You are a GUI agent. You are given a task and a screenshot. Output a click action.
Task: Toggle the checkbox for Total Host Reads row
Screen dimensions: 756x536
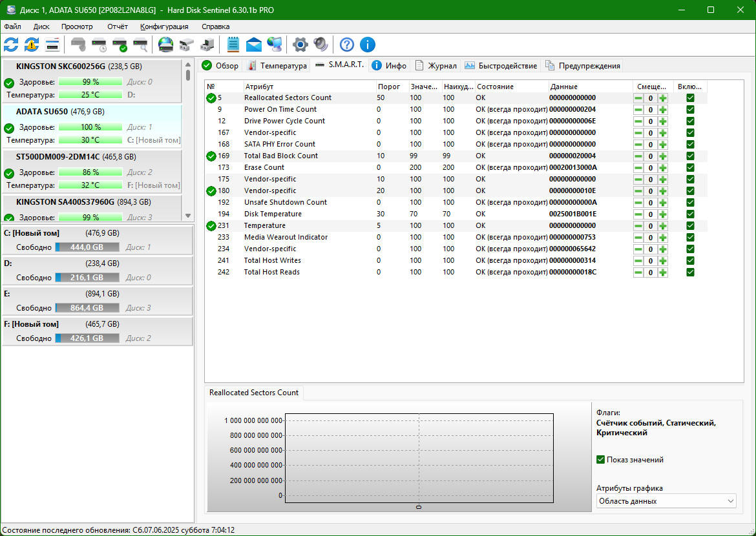[x=691, y=273]
